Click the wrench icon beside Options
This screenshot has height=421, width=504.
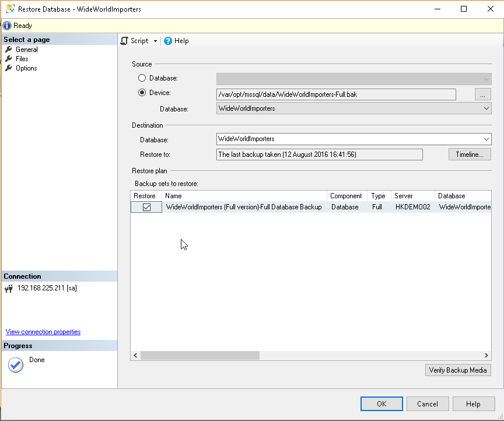9,68
